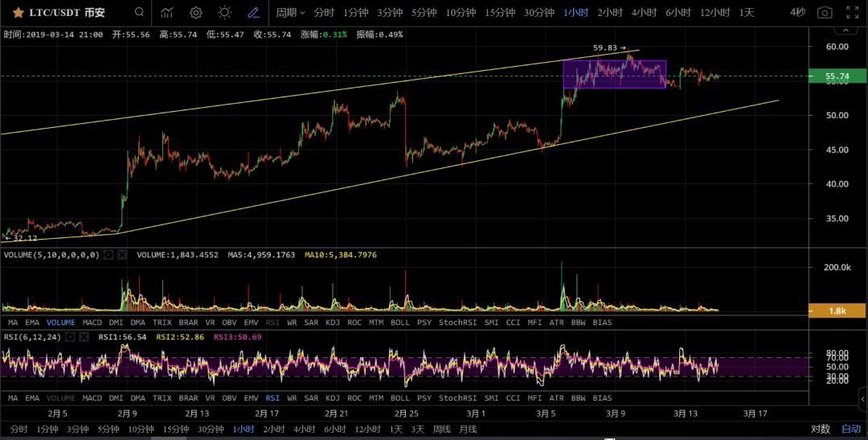
Task: Enable SAR in RSI panel indicator row
Action: 311,398
